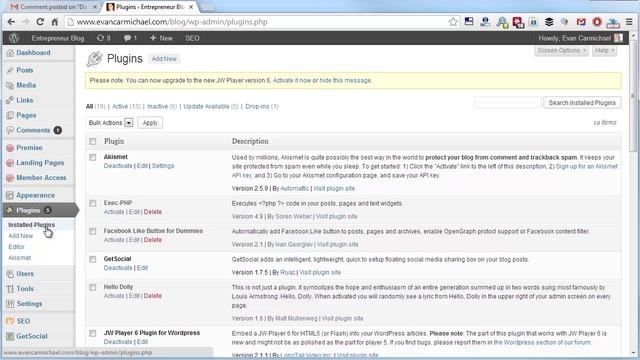Click 'Activate it now' in the JW Player notice
The height and width of the screenshot is (360, 640).
[292, 81]
